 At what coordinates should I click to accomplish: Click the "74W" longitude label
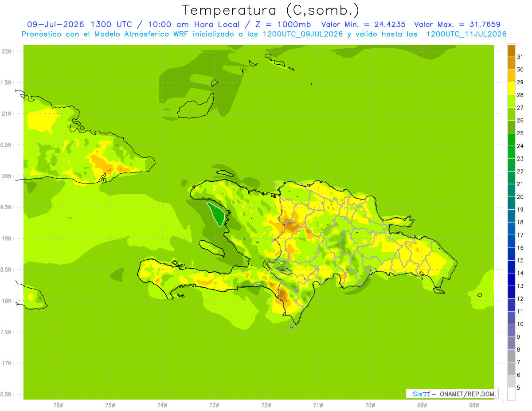pos(162,405)
